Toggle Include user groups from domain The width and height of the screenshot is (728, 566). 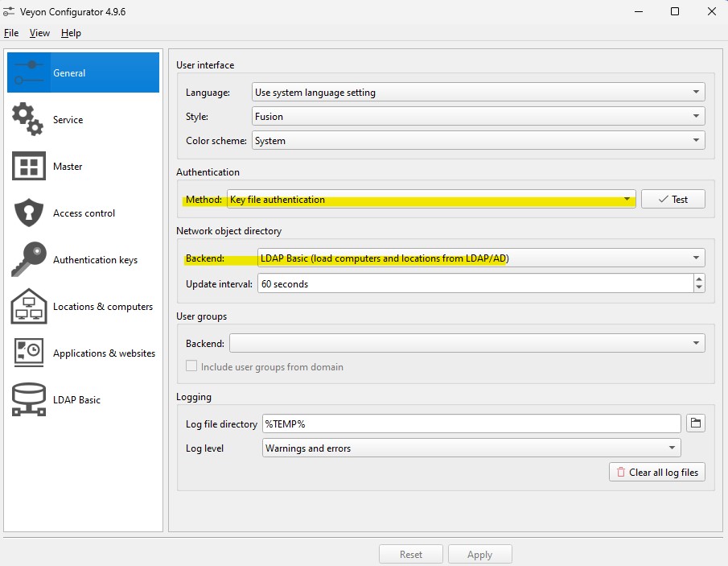(191, 366)
